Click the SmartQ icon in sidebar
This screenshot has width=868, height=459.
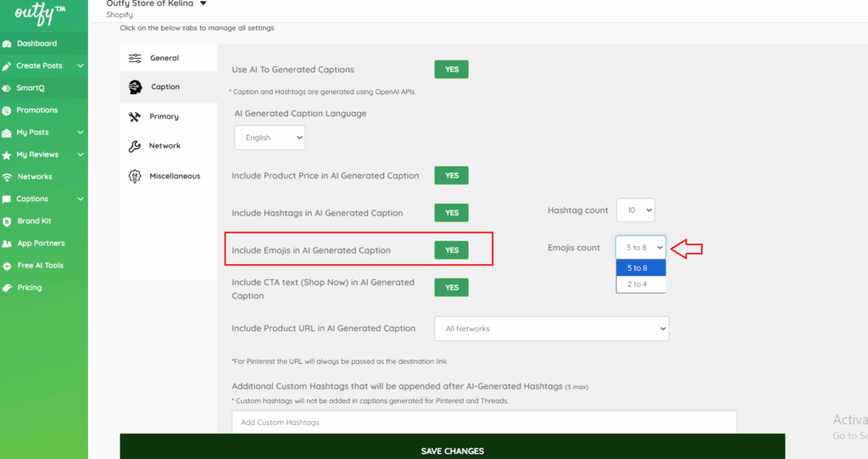coord(8,87)
